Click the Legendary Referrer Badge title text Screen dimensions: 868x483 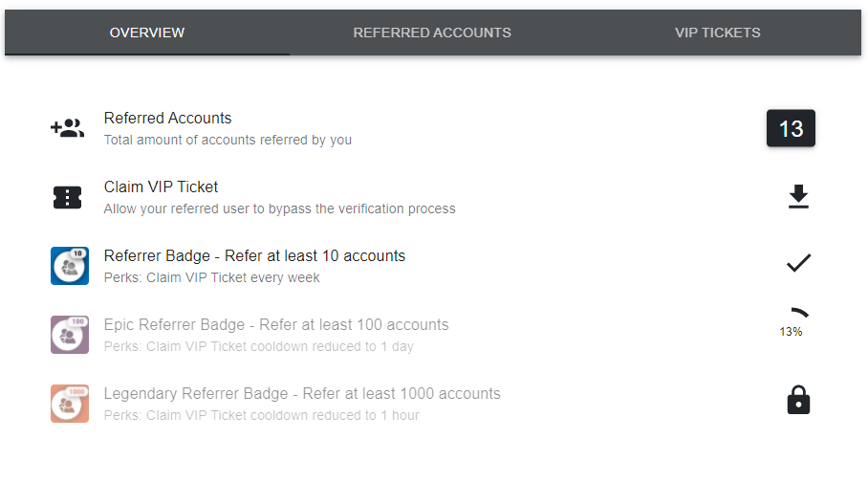pos(302,393)
